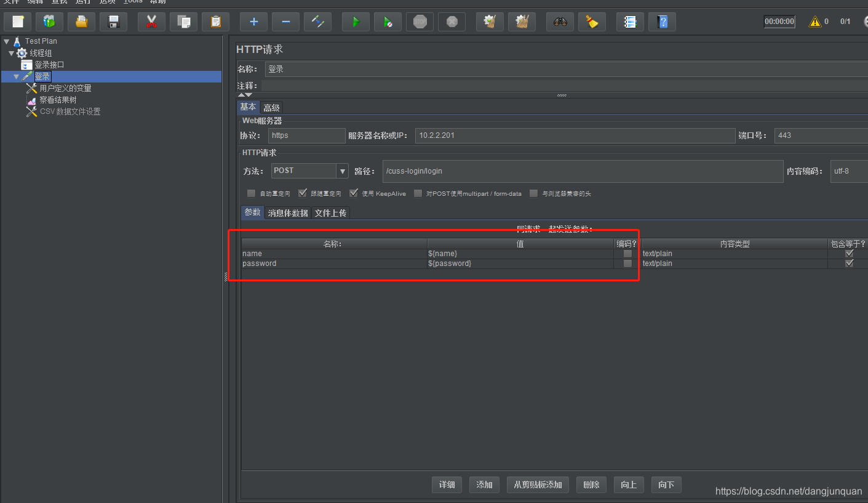Tick 编码? checkbox in name row
This screenshot has width=868, height=503.
627,254
